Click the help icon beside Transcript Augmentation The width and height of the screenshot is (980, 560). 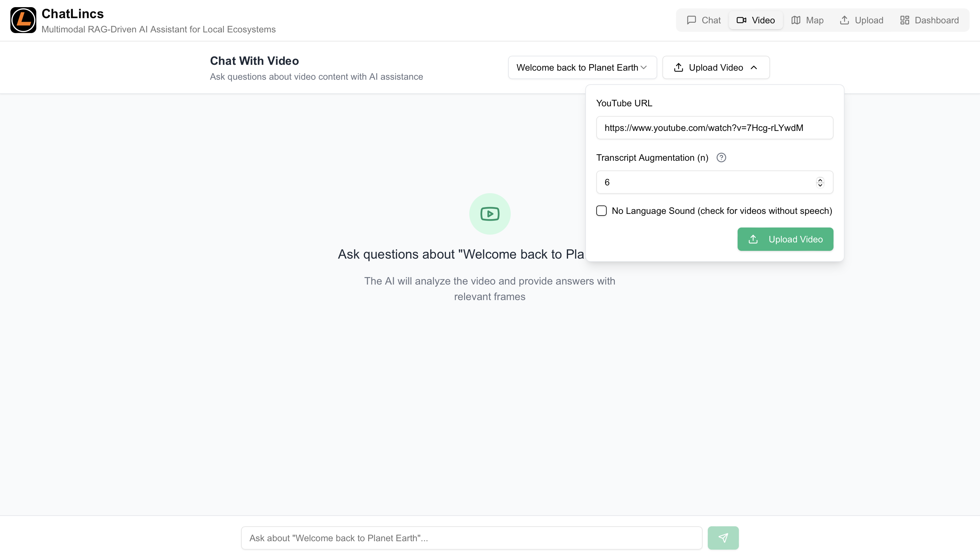[721, 158]
